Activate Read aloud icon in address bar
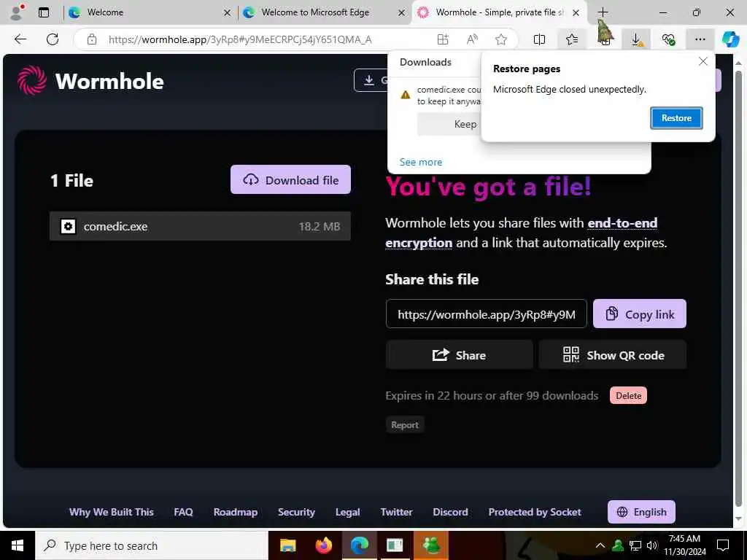Image resolution: width=747 pixels, height=560 pixels. [x=472, y=39]
